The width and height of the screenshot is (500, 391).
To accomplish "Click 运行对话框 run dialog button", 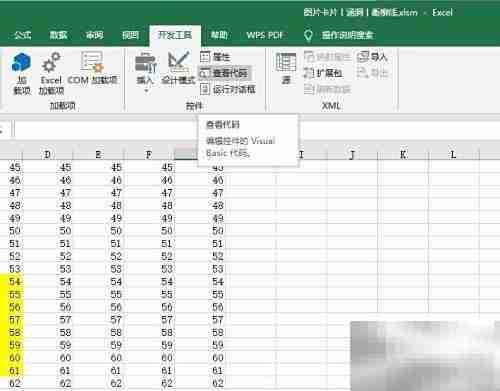I will click(228, 89).
